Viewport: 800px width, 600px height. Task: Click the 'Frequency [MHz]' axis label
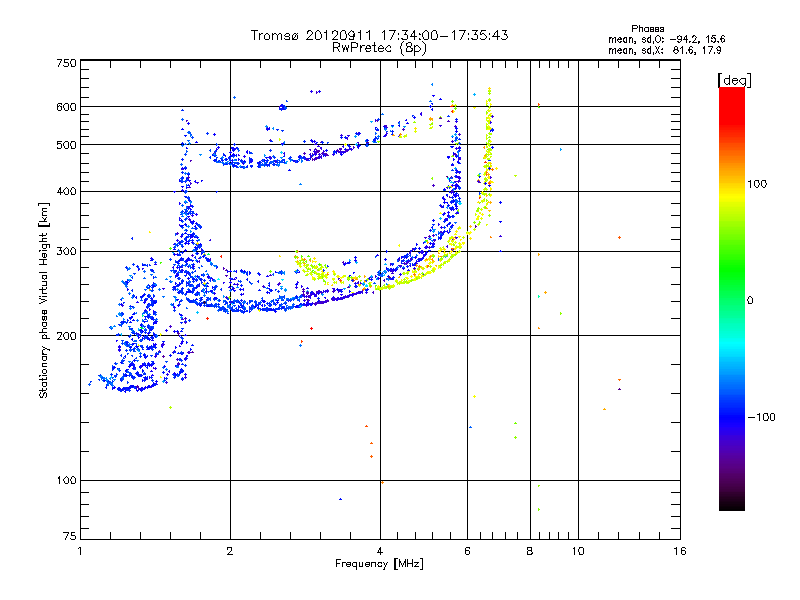tap(379, 564)
